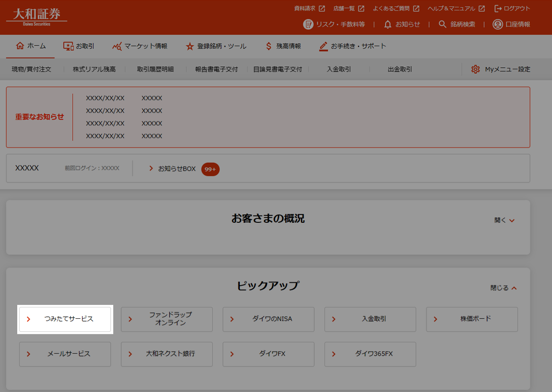The image size is (552, 392).
Task: Open the お手続き・サポート menu
Action: coord(353,46)
